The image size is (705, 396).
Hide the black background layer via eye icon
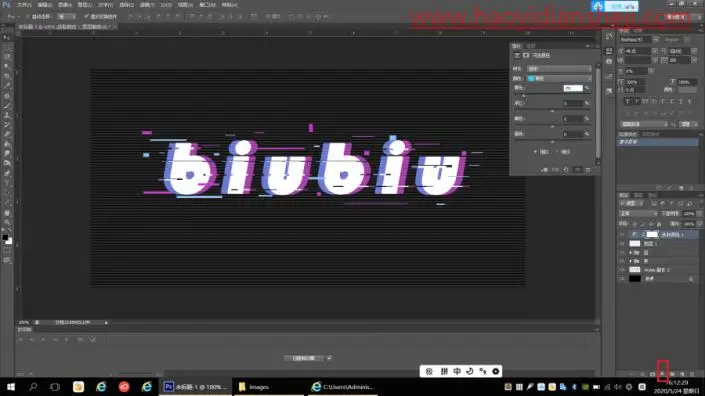[x=622, y=279]
